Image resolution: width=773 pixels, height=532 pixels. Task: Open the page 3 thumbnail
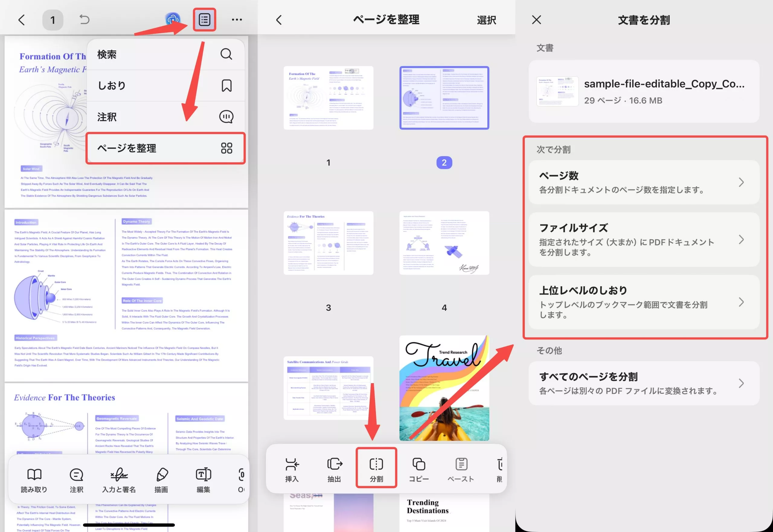point(328,243)
